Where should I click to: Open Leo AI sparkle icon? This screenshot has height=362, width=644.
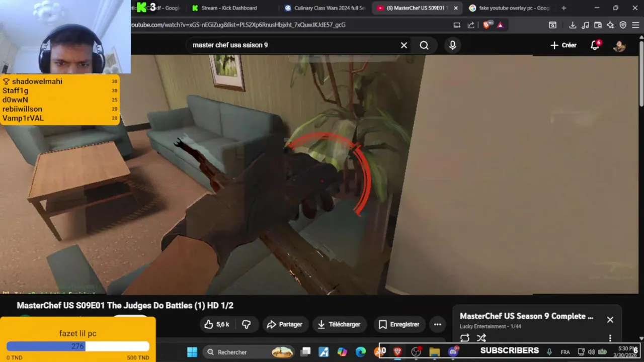[610, 25]
